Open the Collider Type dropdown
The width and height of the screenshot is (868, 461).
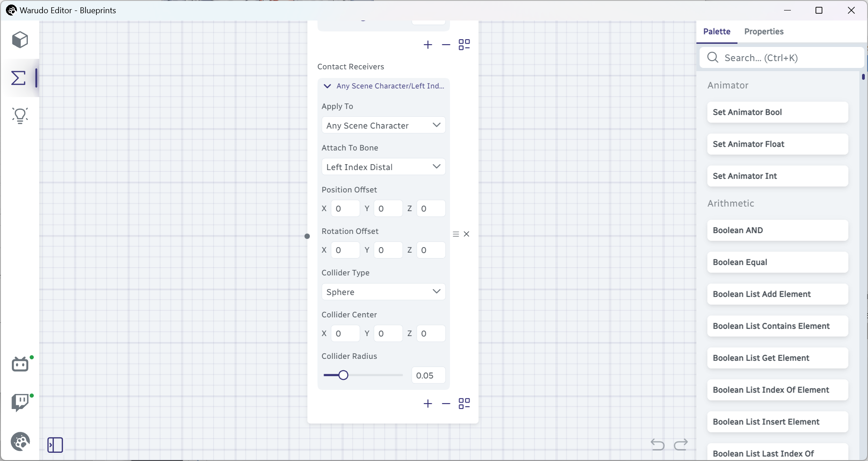pos(383,292)
